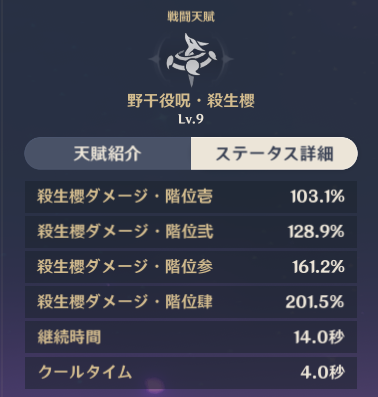Switch to the 天賦紹介 tab
Image resolution: width=378 pixels, height=397 pixels.
point(107,154)
